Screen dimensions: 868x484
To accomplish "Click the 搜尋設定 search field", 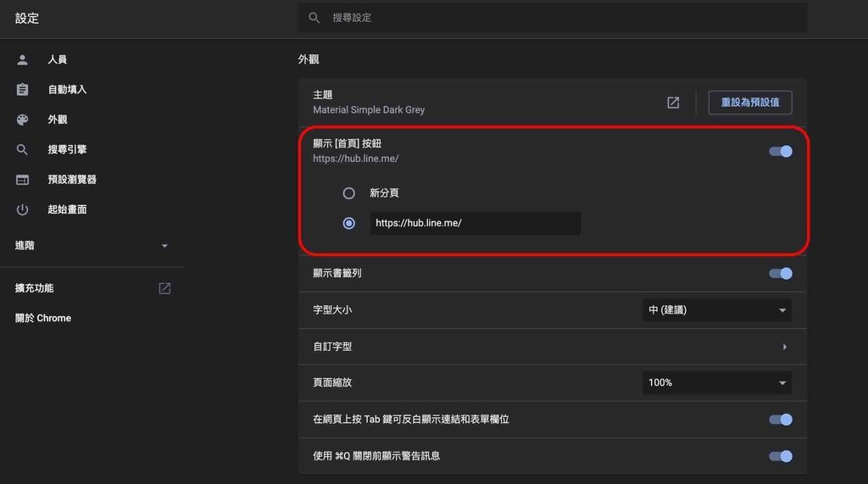I will (x=553, y=18).
